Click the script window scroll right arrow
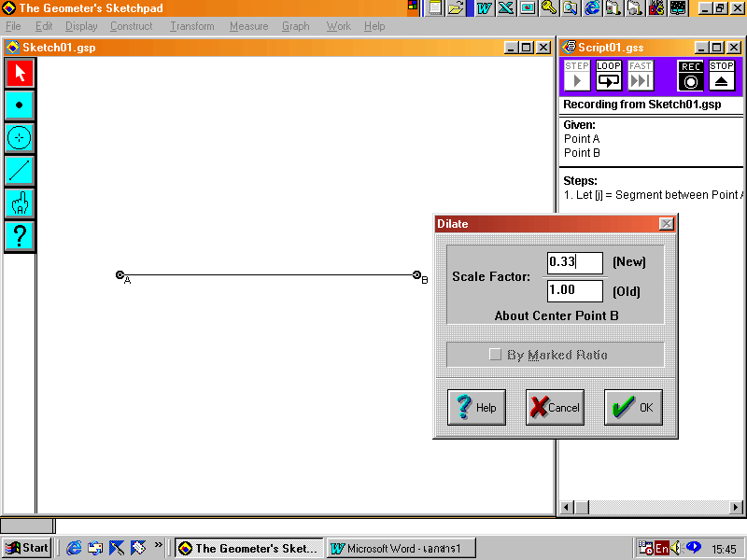This screenshot has height=560, width=747. pyautogui.click(x=736, y=507)
